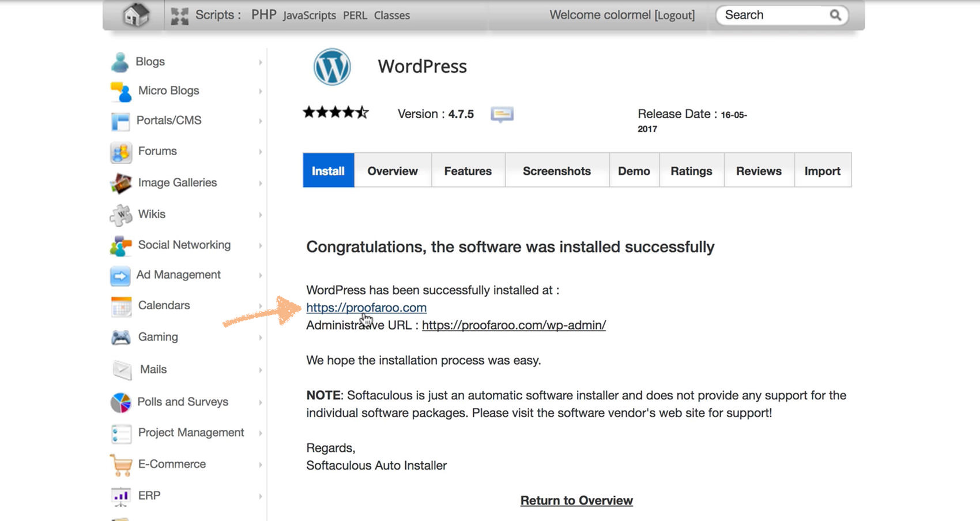
Task: Click the Polls and Surveys pie chart icon
Action: coord(121,402)
